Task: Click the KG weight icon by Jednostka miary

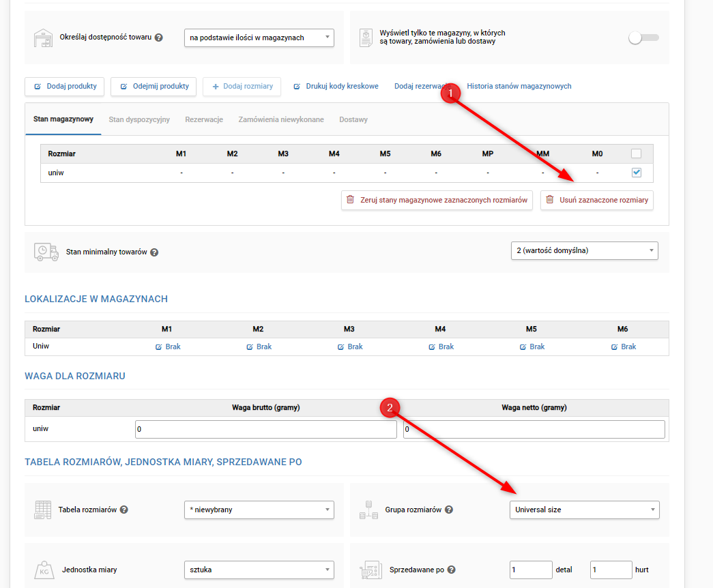Action: 44,570
